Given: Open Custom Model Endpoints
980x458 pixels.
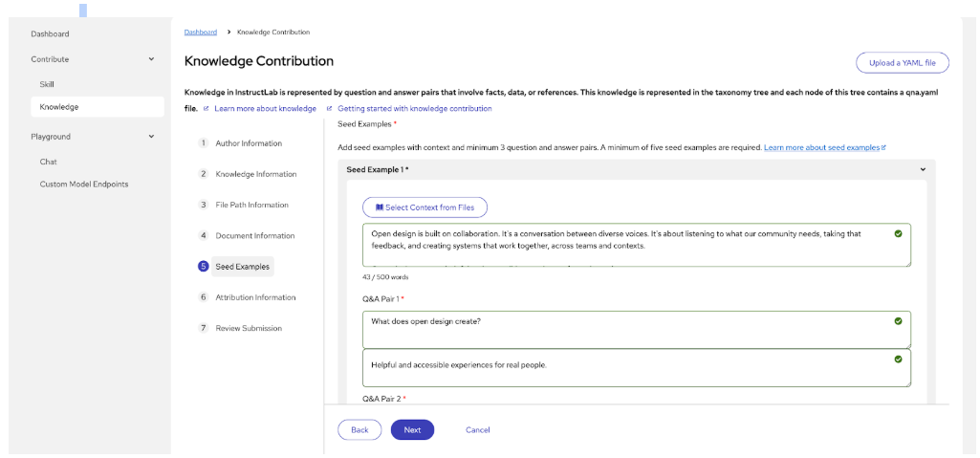Looking at the screenshot, I should click(x=84, y=185).
